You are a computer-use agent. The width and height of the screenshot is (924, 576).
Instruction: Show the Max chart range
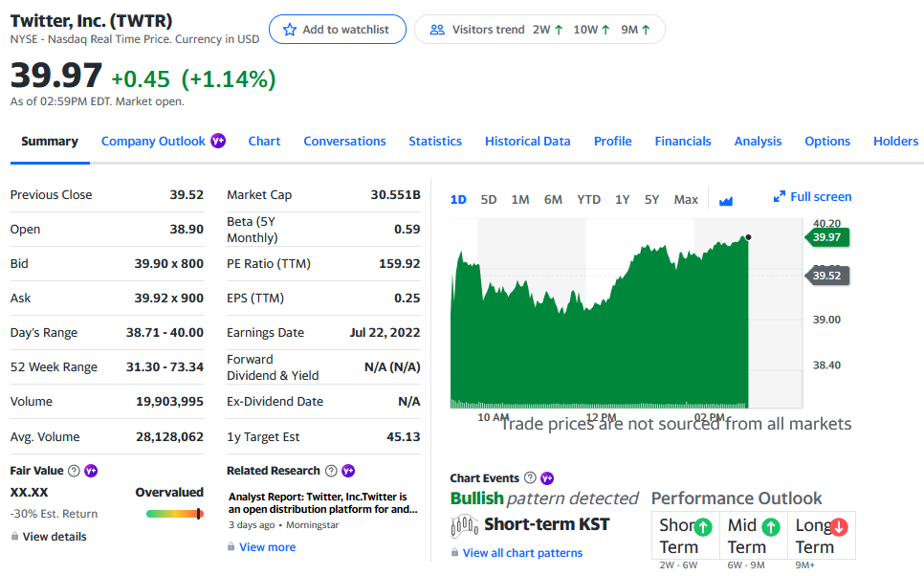[x=686, y=200]
